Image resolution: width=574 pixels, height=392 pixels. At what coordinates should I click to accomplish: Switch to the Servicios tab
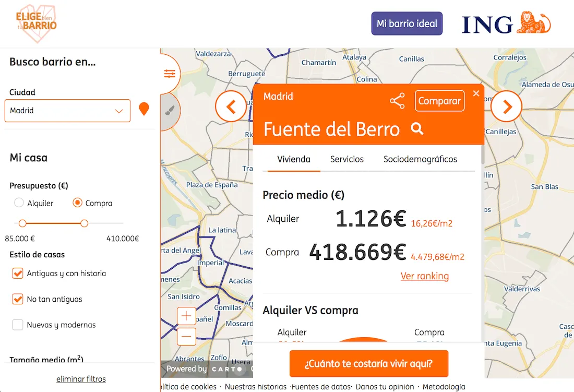tap(346, 159)
